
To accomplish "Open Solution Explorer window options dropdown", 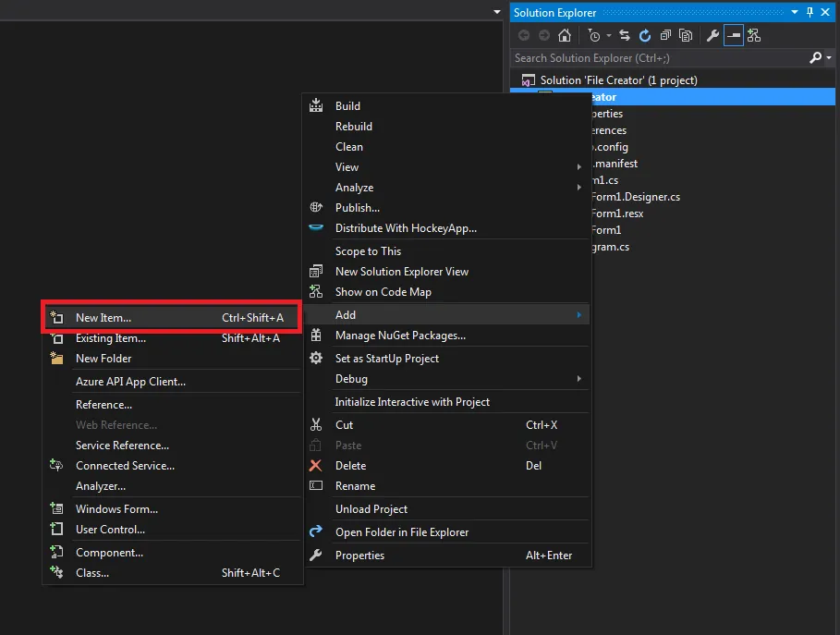I will [x=795, y=12].
